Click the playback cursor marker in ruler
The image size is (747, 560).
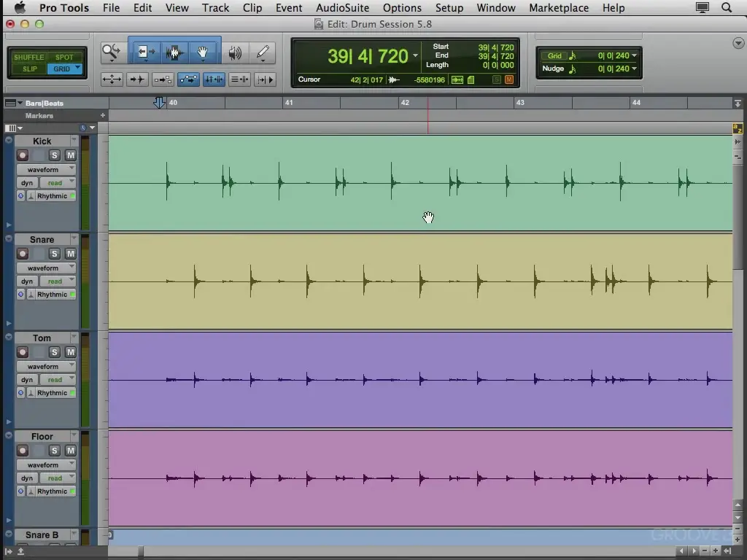click(x=159, y=102)
